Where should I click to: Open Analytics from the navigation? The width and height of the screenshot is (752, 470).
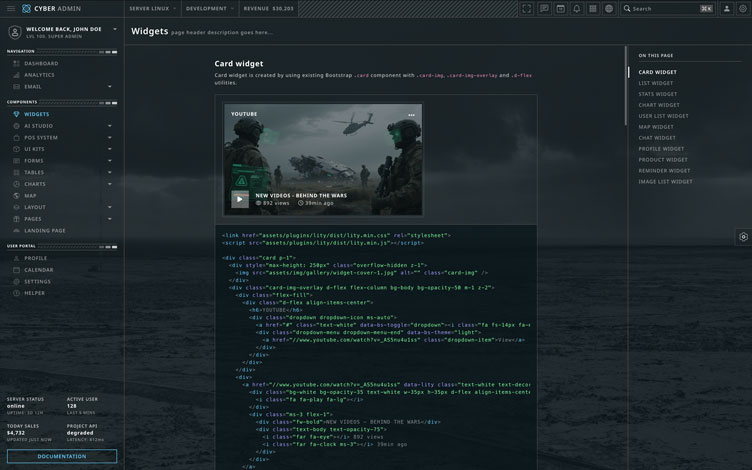coord(39,75)
